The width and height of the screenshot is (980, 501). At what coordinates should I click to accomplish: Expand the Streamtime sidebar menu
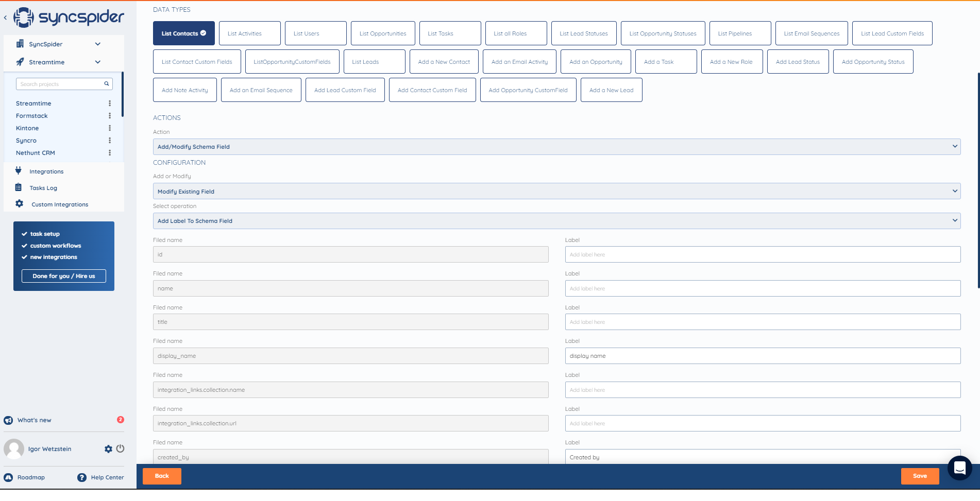(98, 62)
